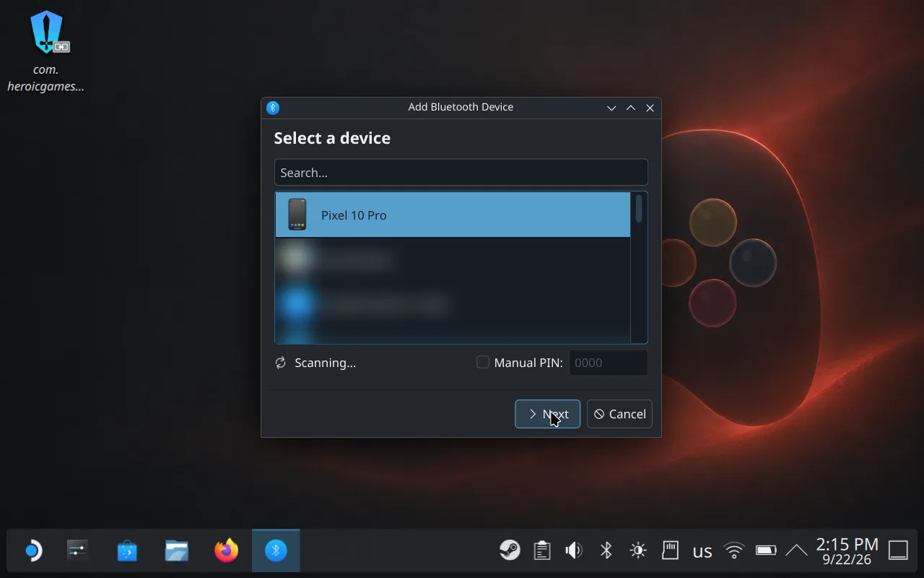The height and width of the screenshot is (578, 924).
Task: Launch Firefox from the taskbar
Action: [x=226, y=551]
